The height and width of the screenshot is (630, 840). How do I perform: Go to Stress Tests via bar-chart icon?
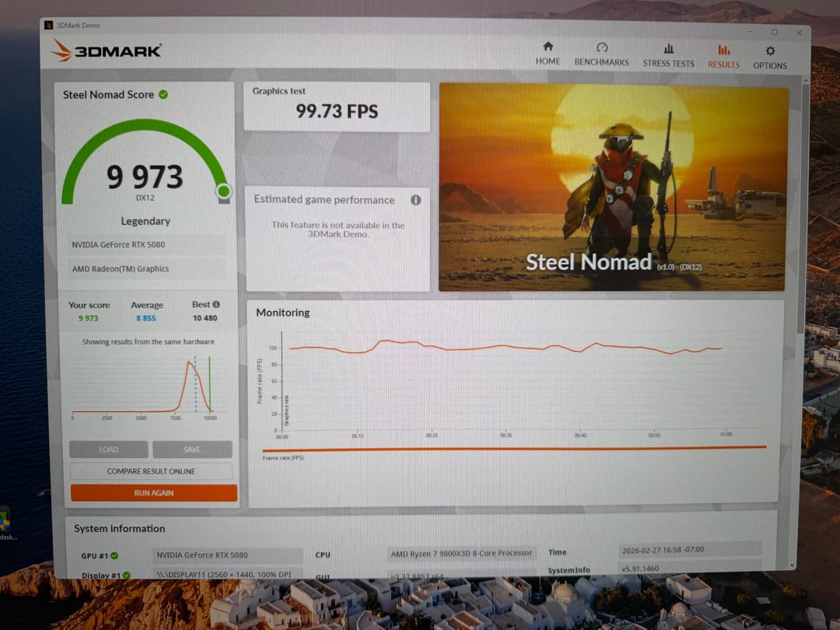[668, 49]
